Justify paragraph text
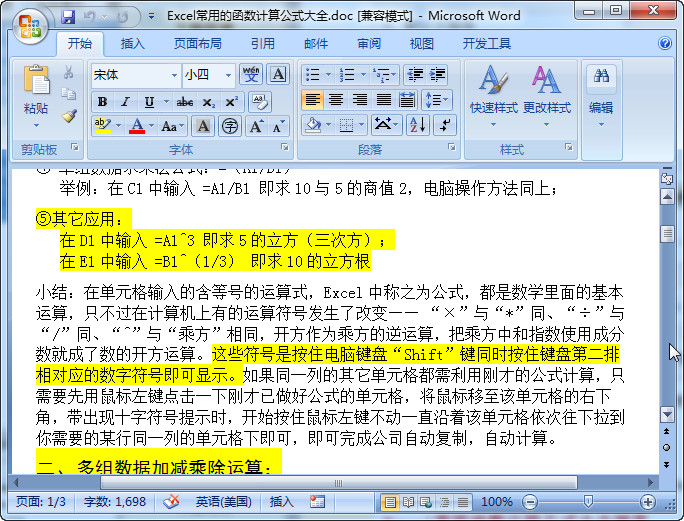Screen dimensions: 684x521 pos(383,100)
